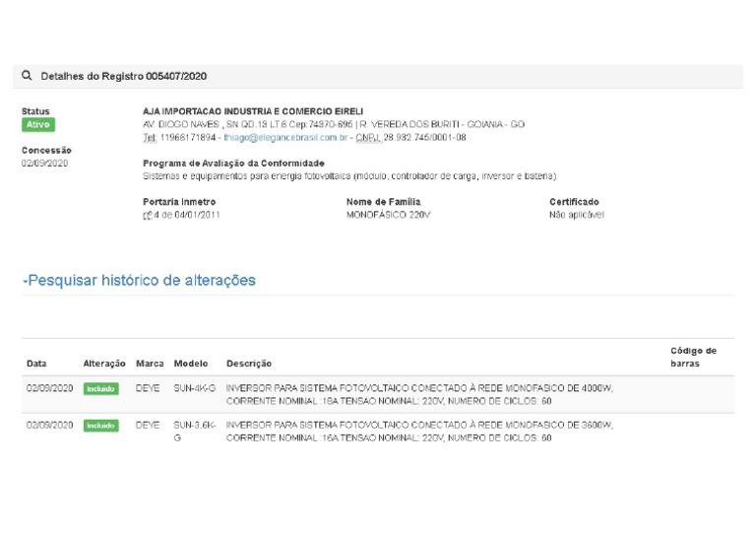Viewport: 756px width, 535px height.
Task: Click the 4000W inverter description text
Action: [x=419, y=394]
